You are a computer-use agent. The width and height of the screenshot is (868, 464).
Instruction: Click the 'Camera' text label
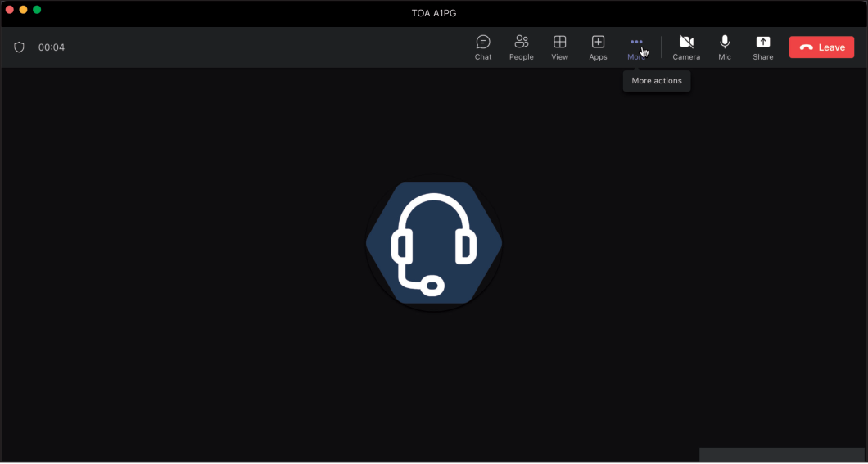(x=686, y=57)
